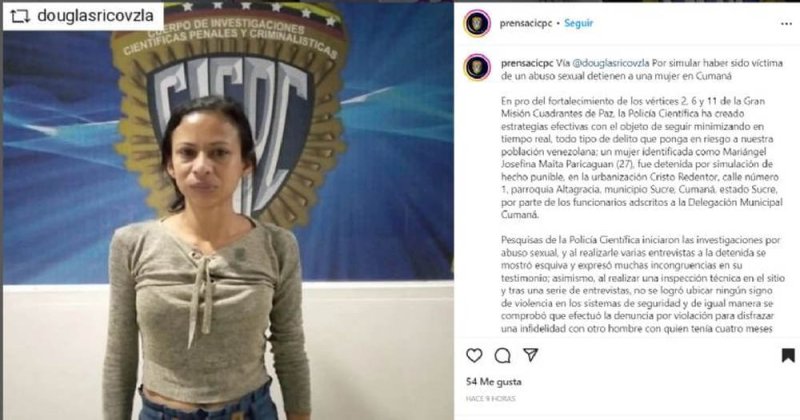Click the Hace 9 horas timestamp
800x420 pixels.
pos(490,399)
